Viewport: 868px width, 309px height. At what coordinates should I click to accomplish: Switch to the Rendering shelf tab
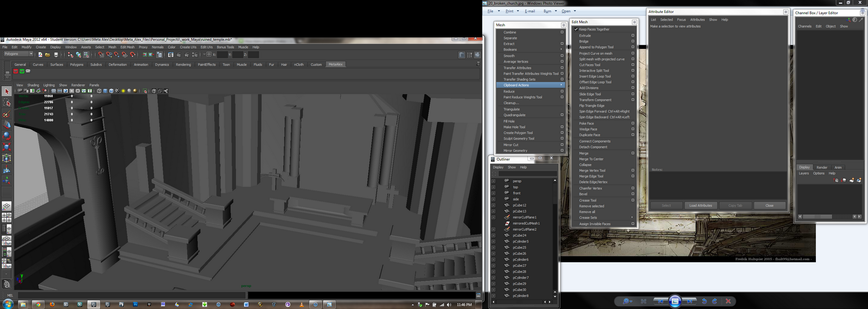[x=183, y=65]
